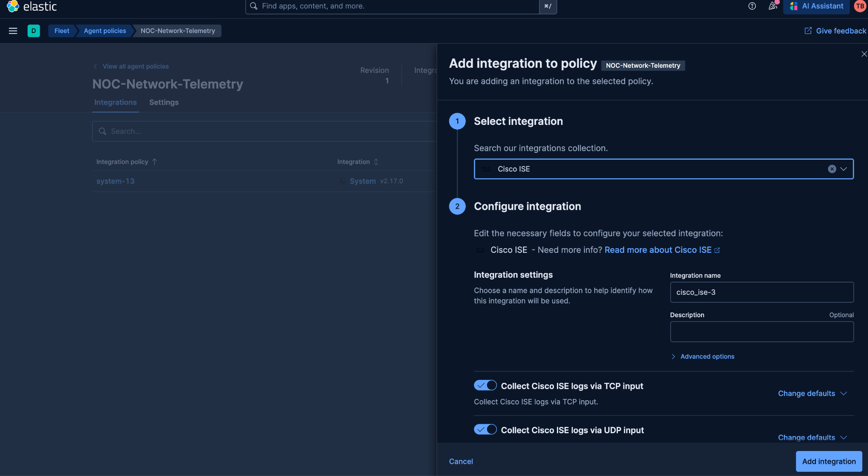Screen dimensions: 868x476
Task: Open Read more about Cisco ISE link
Action: [658, 250]
